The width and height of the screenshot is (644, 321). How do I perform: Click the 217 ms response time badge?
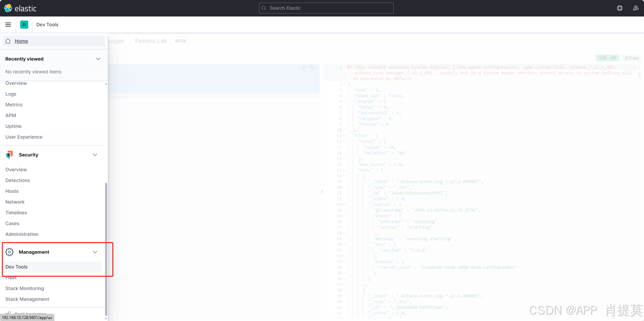coord(632,58)
